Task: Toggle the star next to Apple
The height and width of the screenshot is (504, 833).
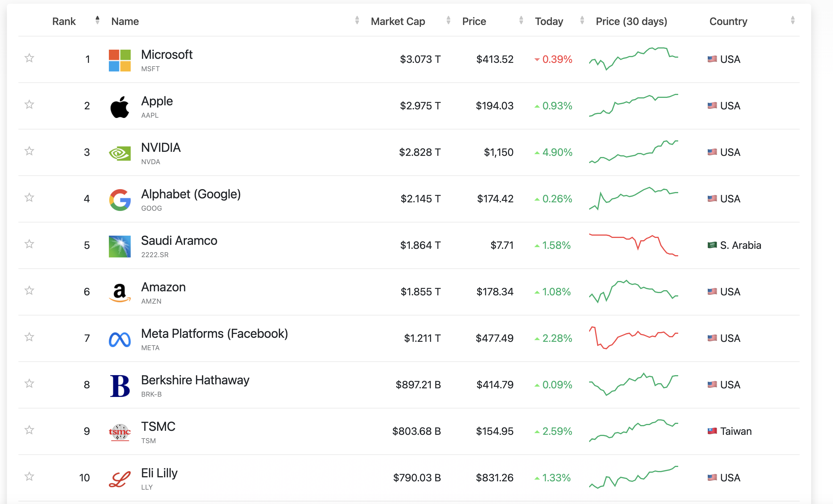Action: coord(29,105)
